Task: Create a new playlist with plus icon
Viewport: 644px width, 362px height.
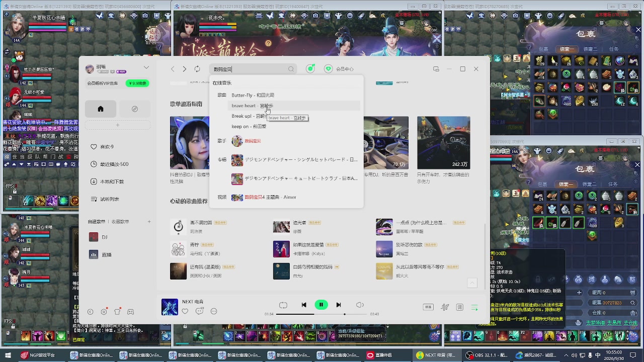Action: pyautogui.click(x=149, y=222)
